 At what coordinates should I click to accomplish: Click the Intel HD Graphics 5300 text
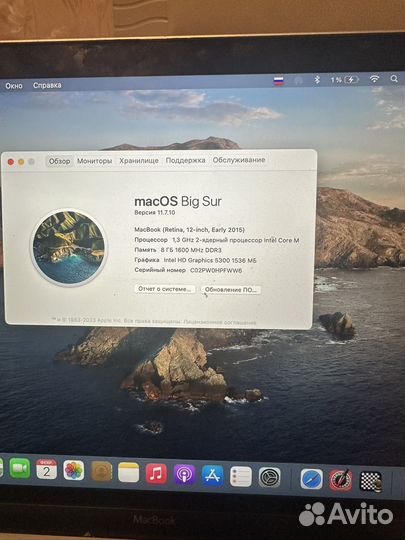[x=210, y=260]
